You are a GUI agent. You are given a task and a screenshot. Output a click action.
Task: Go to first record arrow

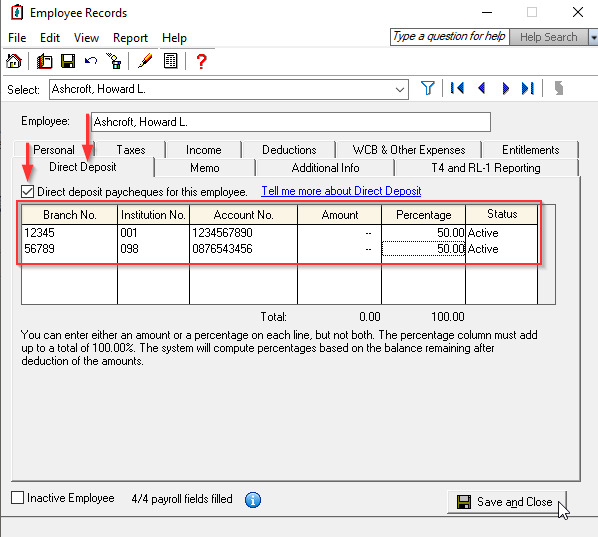(x=457, y=88)
